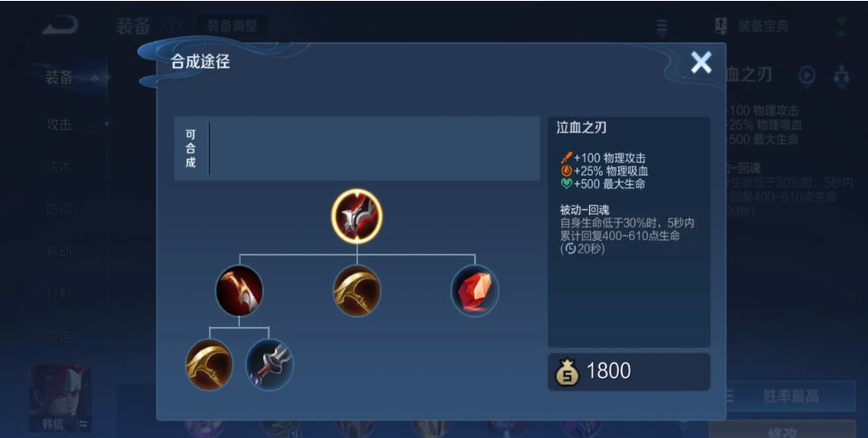Open the 装备宝典 guide
The width and height of the screenshot is (868, 438).
752,26
